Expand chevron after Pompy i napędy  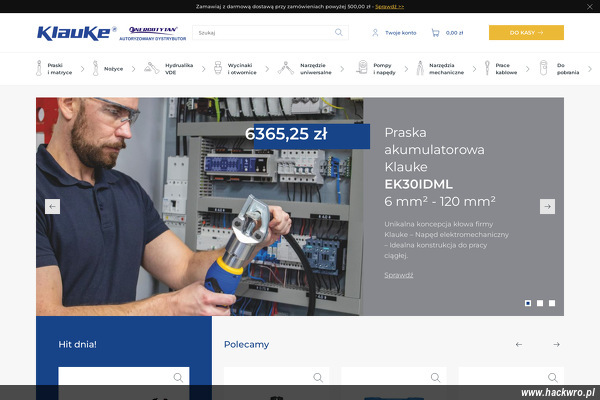406,69
